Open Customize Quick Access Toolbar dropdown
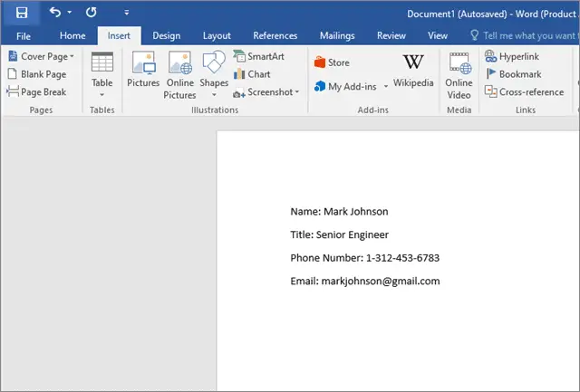 click(x=127, y=13)
